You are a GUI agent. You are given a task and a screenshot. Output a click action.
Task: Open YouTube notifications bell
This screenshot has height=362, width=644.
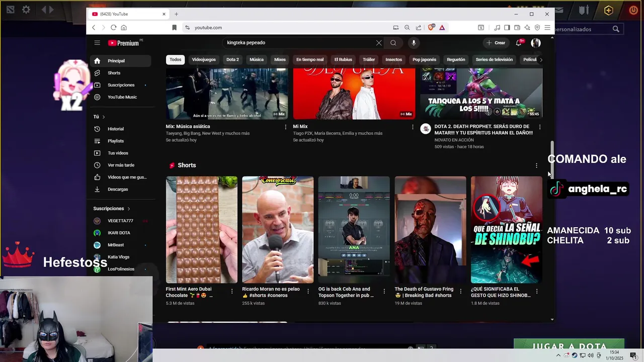point(519,43)
